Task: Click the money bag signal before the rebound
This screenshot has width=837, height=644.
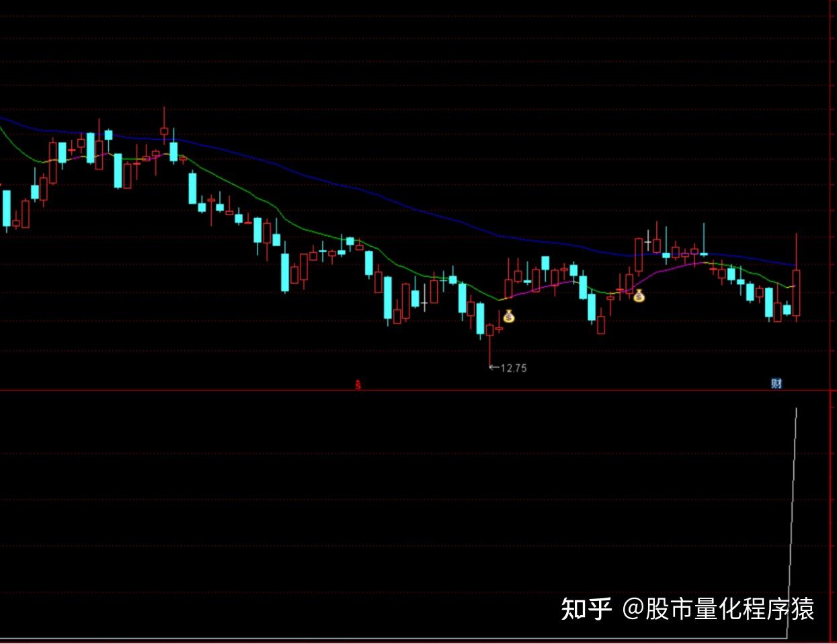Action: pos(639,295)
